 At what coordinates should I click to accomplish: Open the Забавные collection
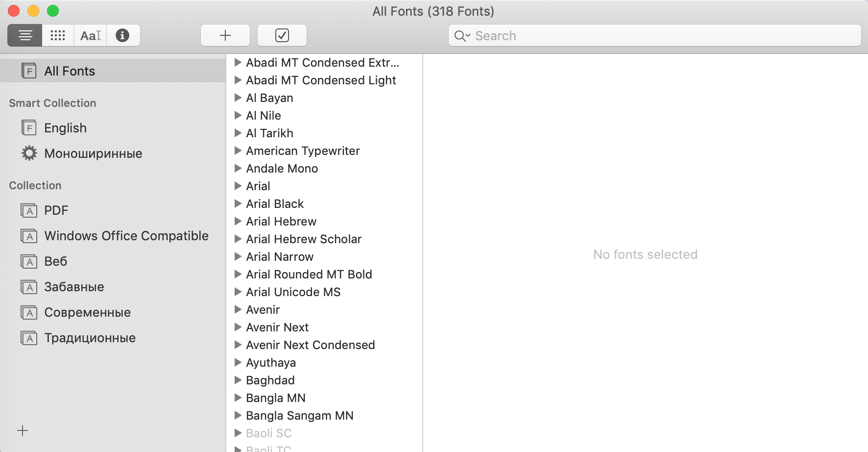point(113,287)
